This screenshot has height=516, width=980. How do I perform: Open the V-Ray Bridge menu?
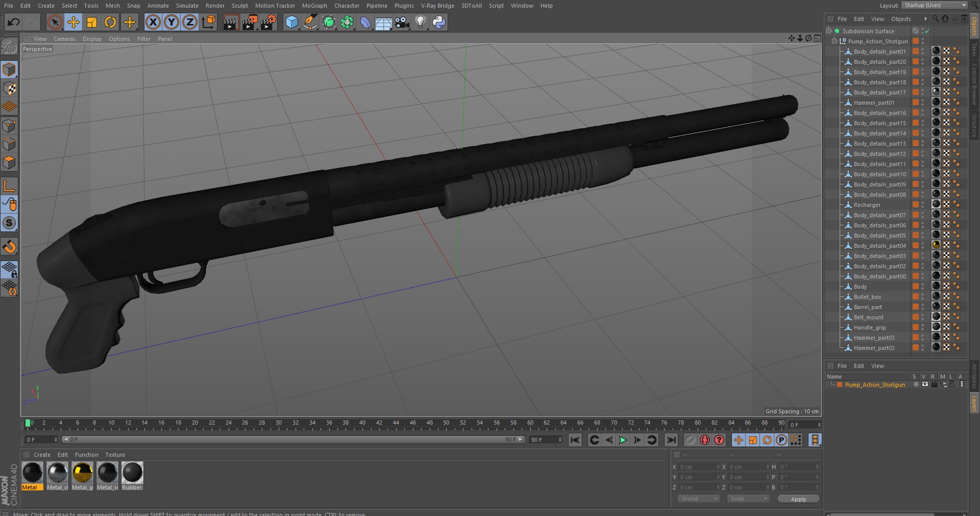437,6
